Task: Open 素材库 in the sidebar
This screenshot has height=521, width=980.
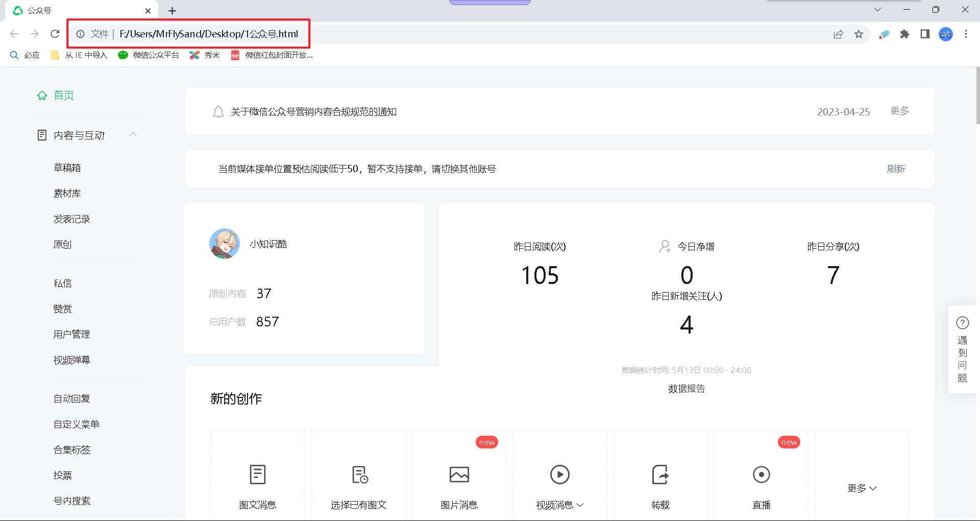Action: pyautogui.click(x=67, y=194)
